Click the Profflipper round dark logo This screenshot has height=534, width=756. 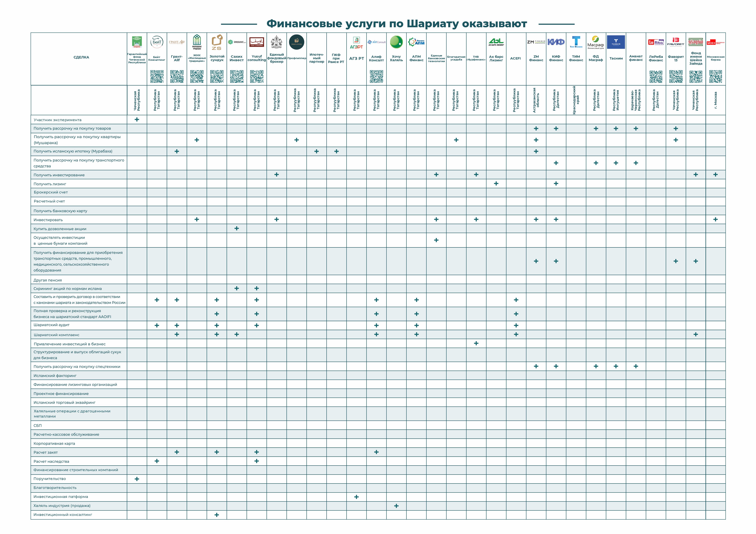[296, 42]
